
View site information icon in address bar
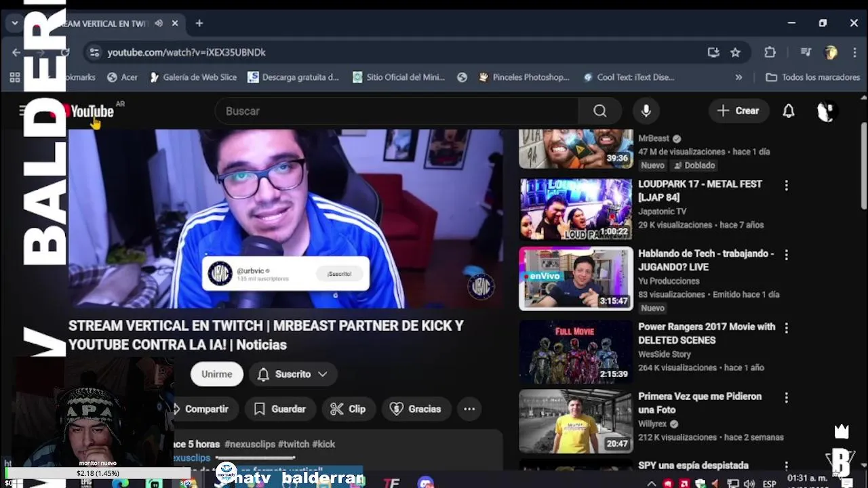(95, 52)
